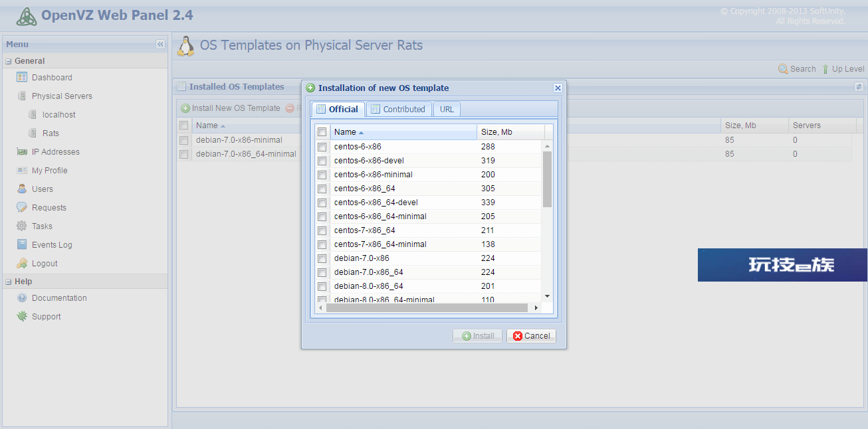Open the Dashboard icon in the menu
This screenshot has height=429, width=868.
[x=21, y=78]
